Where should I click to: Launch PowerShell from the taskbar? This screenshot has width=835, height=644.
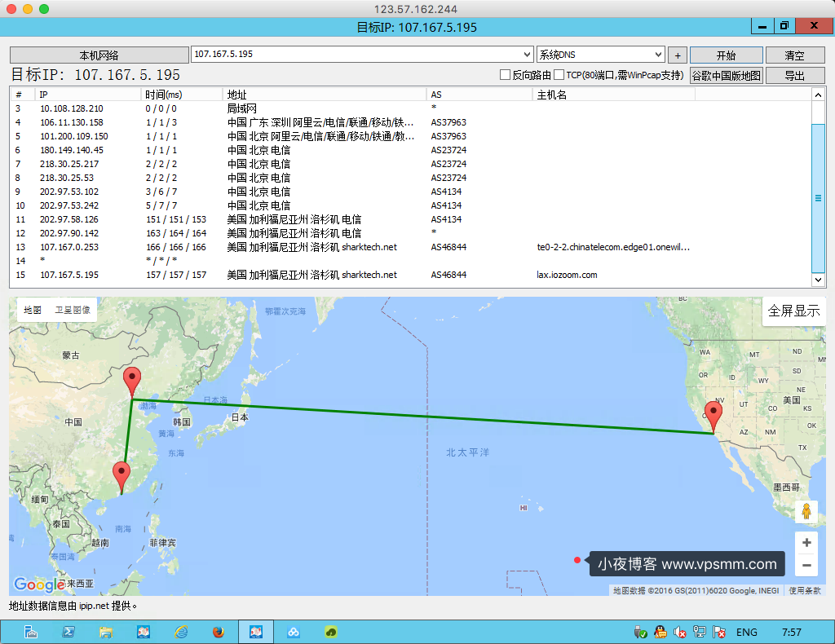coord(68,632)
